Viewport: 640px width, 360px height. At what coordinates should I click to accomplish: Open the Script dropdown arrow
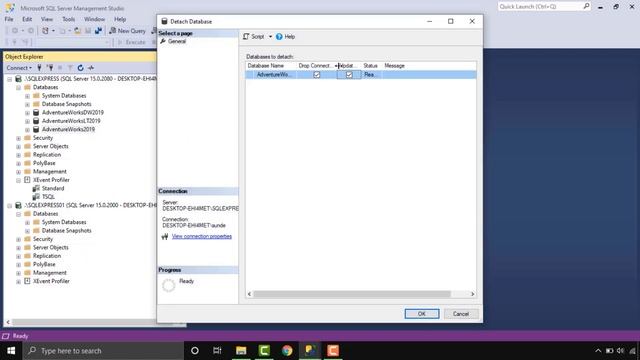coord(270,37)
